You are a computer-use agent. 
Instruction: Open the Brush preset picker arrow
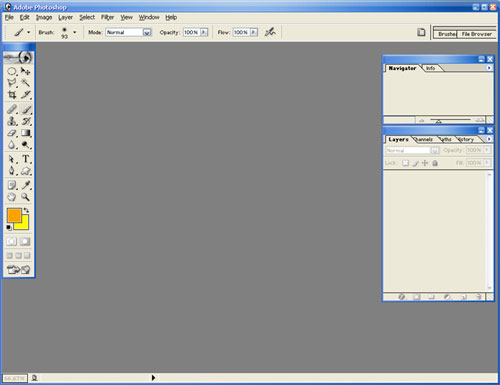(x=75, y=32)
